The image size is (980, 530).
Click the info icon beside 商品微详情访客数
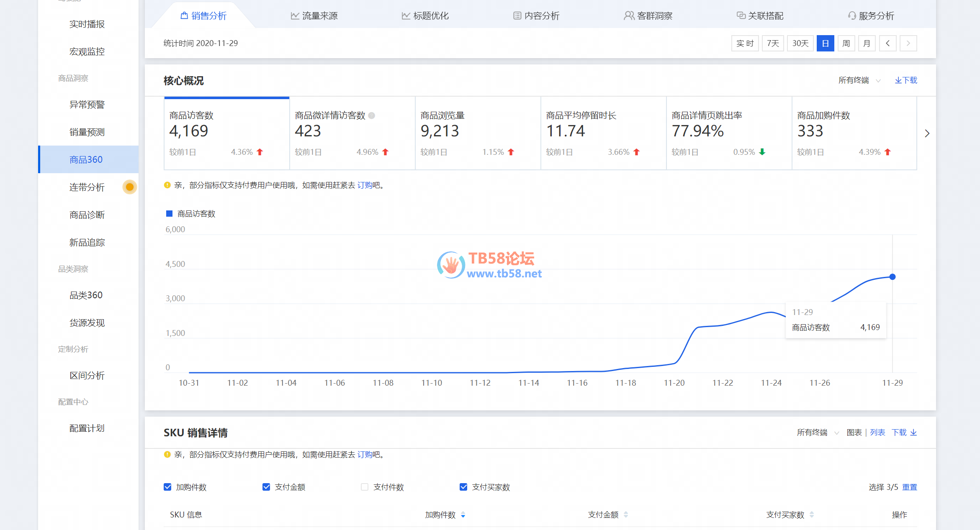click(372, 115)
